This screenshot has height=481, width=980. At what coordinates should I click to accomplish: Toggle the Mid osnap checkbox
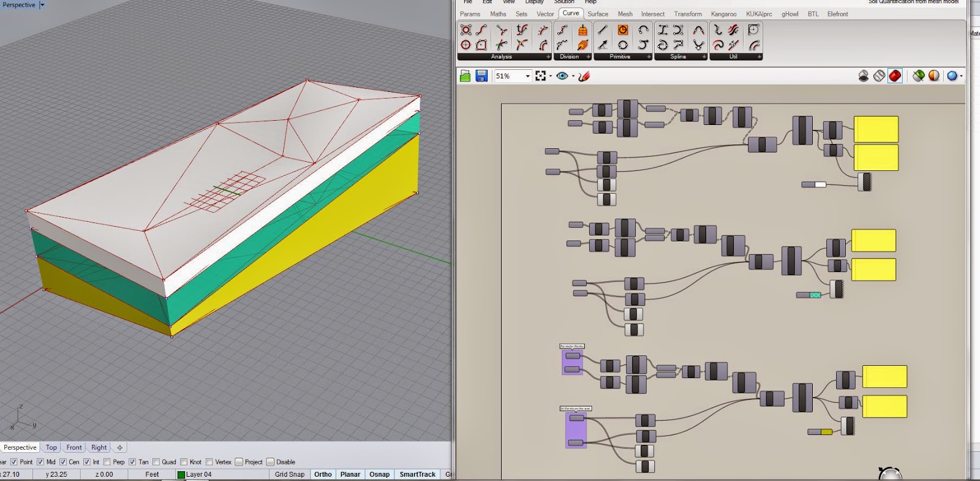click(40, 462)
